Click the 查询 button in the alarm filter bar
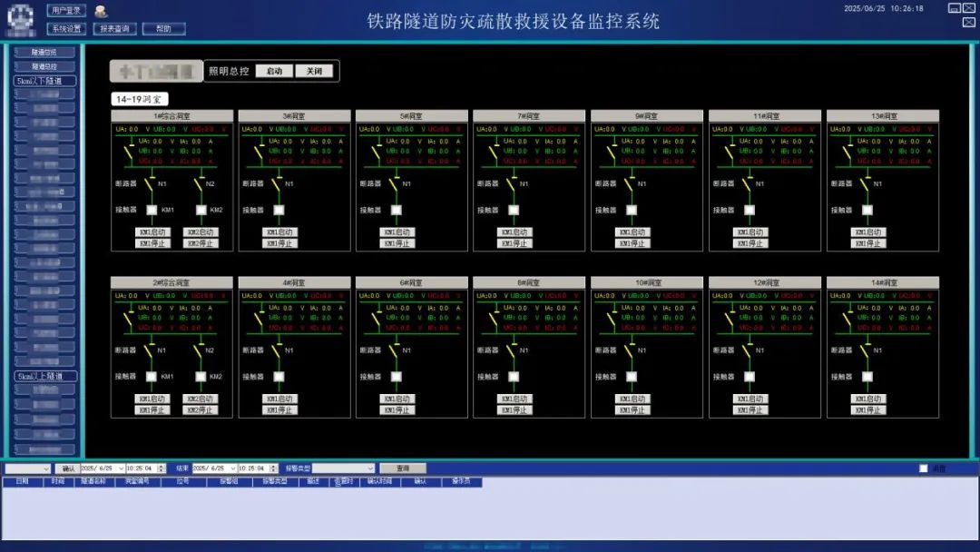This screenshot has height=552, width=980. (402, 468)
